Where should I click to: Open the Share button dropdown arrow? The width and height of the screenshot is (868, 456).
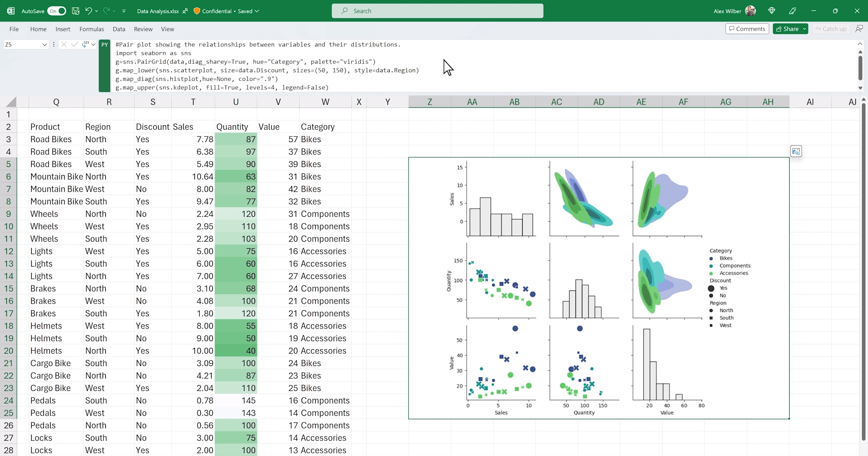[x=804, y=29]
